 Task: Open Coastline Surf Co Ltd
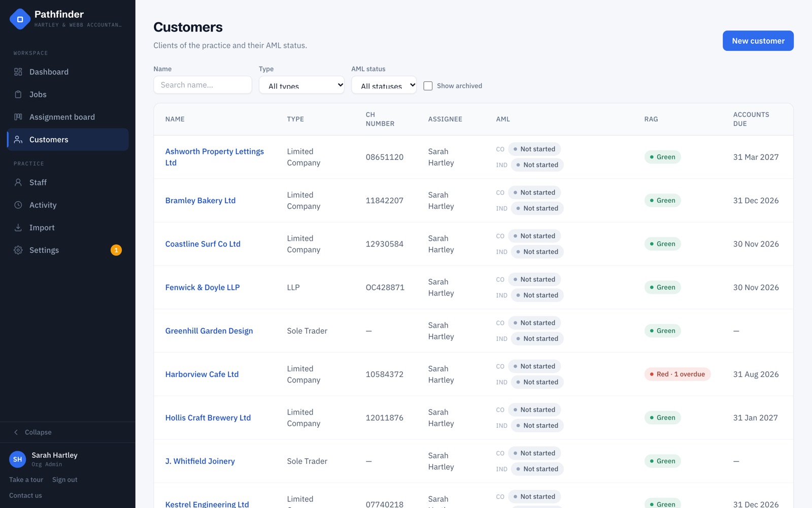point(203,244)
